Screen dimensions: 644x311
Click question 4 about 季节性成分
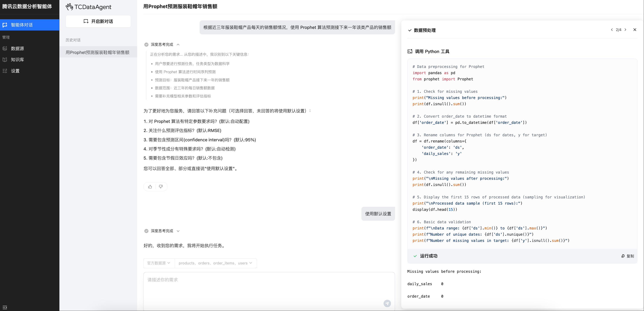pyautogui.click(x=190, y=149)
